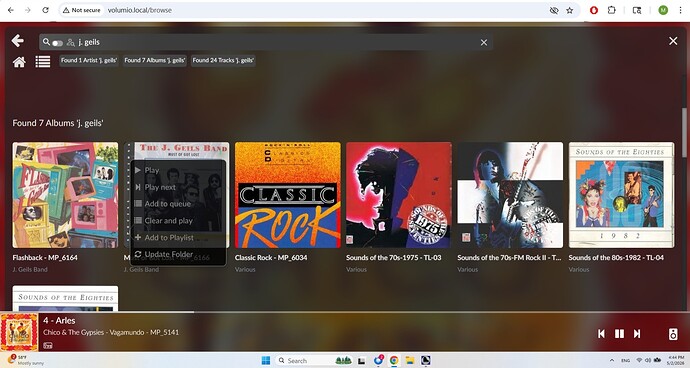Click the track progress bar
Screen dimensions: 690x368
(x=345, y=312)
